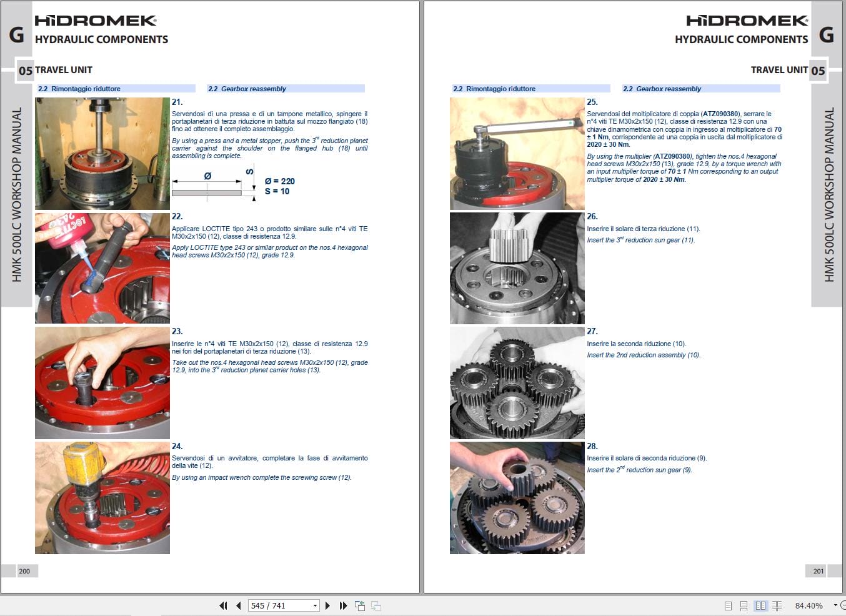Image resolution: width=846 pixels, height=616 pixels.
Task: Click inside the 545 / 741 page field
Action: pyautogui.click(x=275, y=605)
